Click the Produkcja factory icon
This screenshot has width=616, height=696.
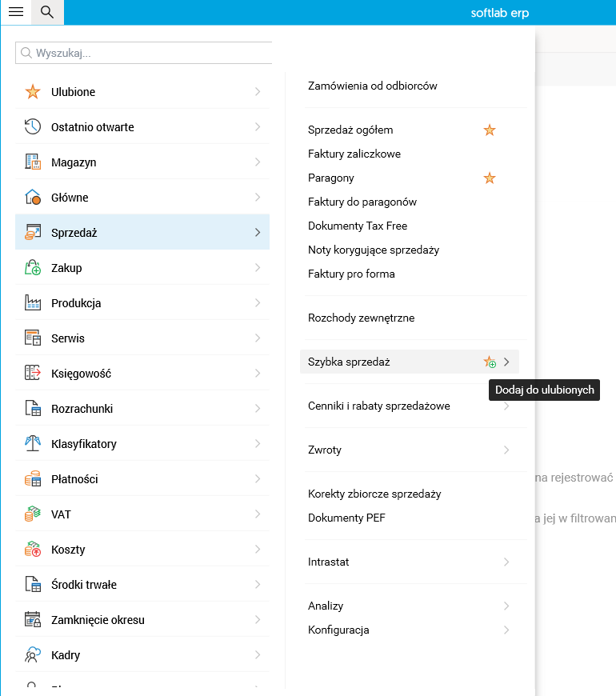click(x=33, y=303)
